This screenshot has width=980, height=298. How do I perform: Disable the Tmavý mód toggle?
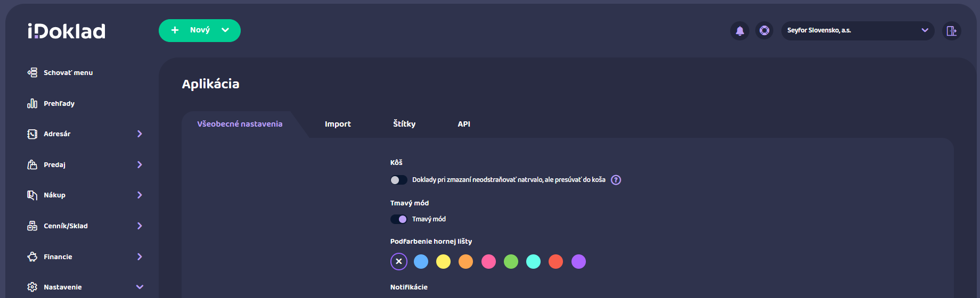(398, 219)
